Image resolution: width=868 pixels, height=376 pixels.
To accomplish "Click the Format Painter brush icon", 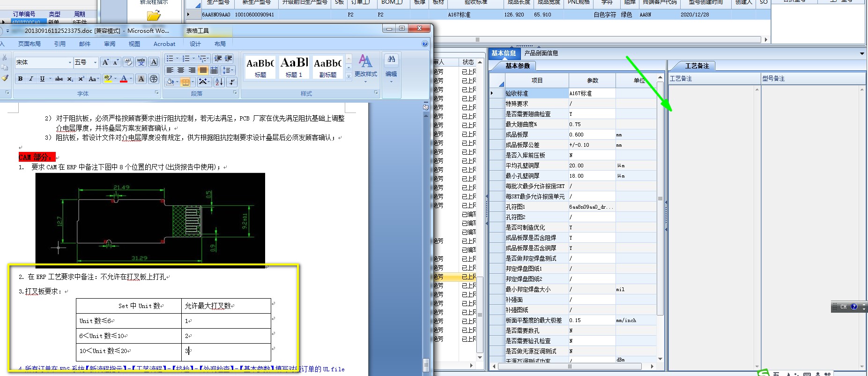I will point(5,78).
